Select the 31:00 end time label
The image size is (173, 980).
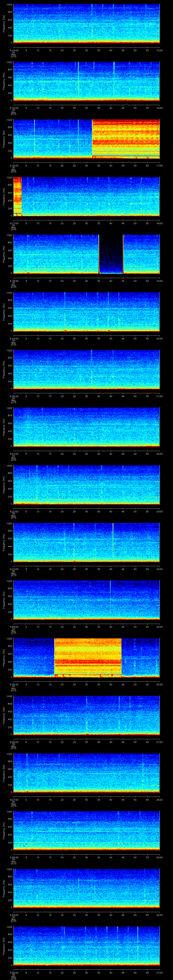point(159,972)
